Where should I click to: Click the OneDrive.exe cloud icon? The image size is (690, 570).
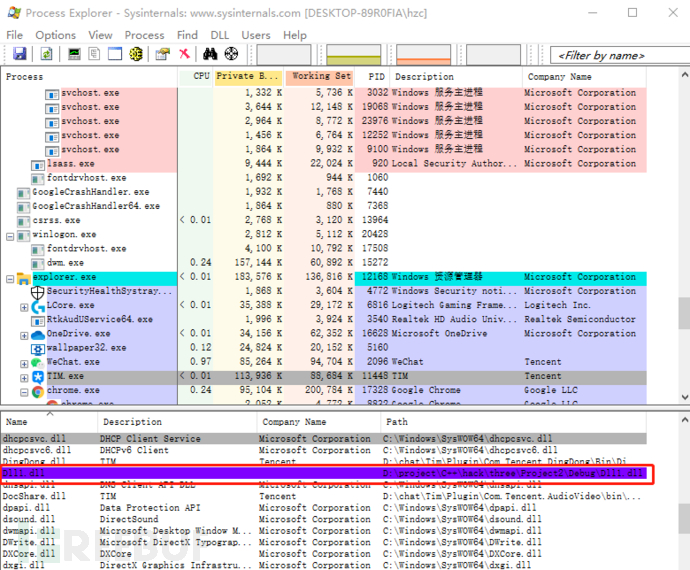pos(37,334)
